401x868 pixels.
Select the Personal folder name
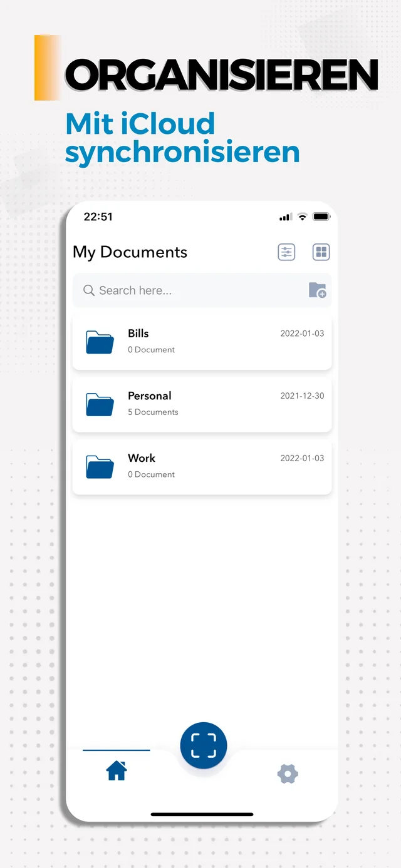click(x=150, y=396)
